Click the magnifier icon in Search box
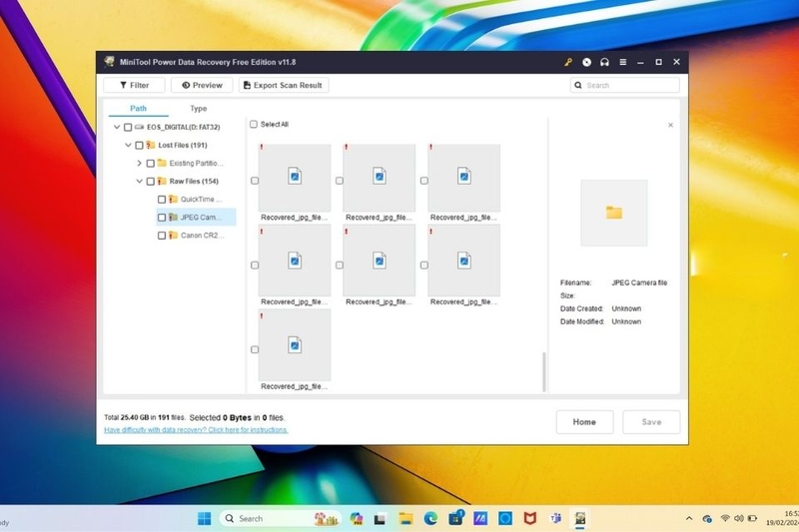Screen dimensions: 799x532 click(x=578, y=85)
